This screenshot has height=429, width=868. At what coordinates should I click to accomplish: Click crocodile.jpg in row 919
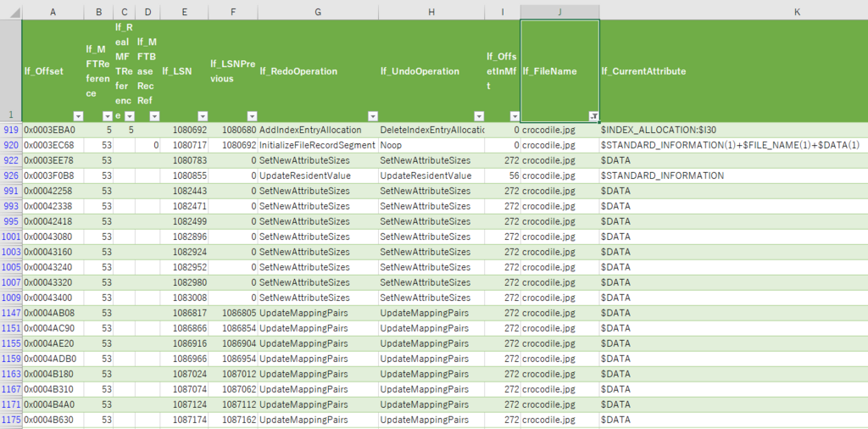pyautogui.click(x=559, y=130)
